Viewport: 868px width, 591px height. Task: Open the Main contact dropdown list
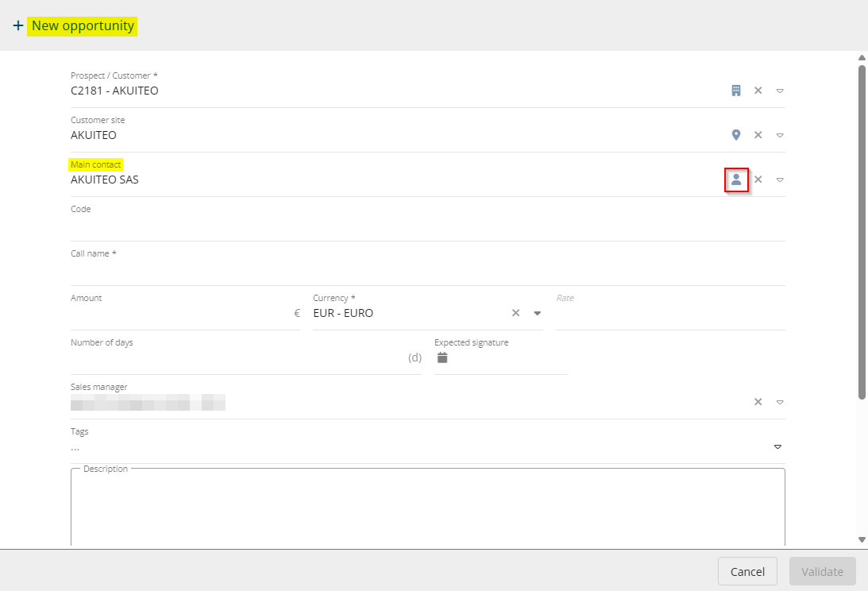tap(780, 180)
